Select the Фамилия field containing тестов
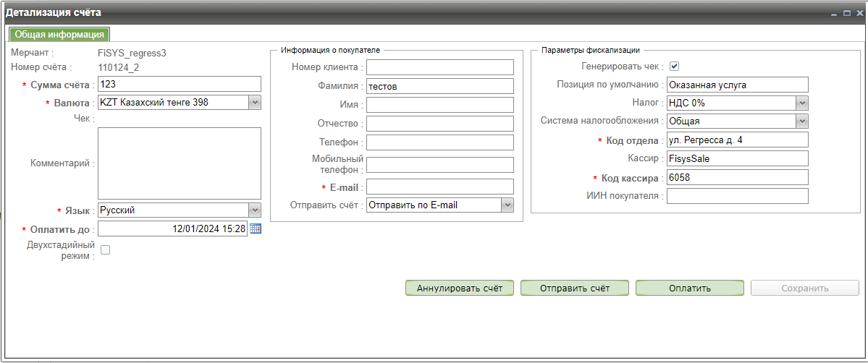The width and height of the screenshot is (868, 363). coord(439,86)
